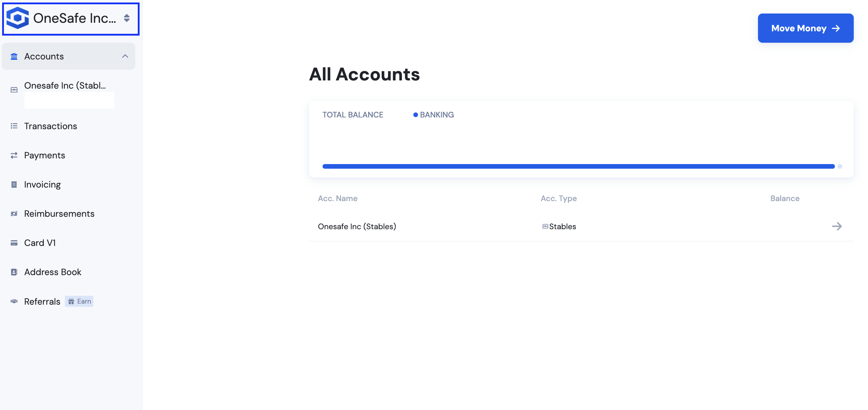Screen dimensions: 868x410
Task: Open the Accounts menu item
Action: click(x=69, y=56)
